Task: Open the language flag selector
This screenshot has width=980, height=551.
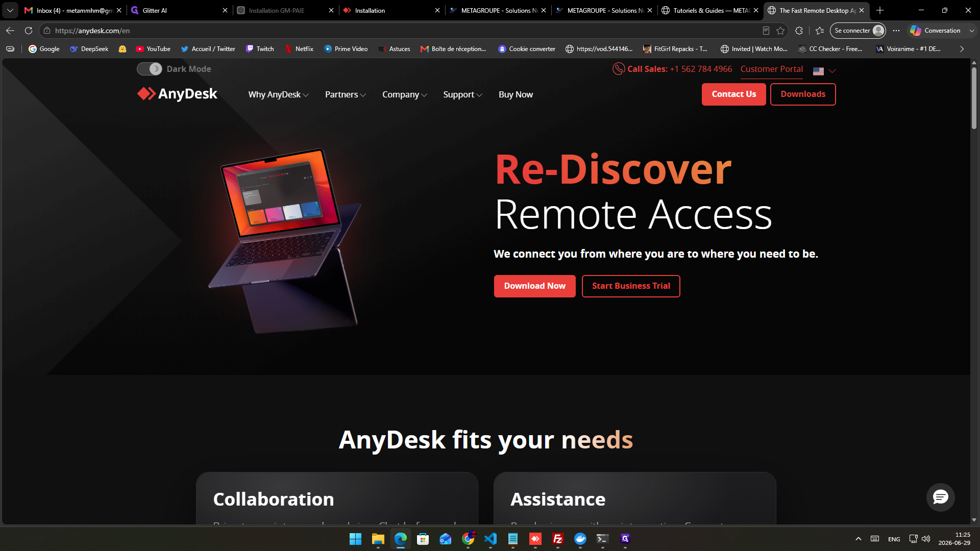Action: pos(824,71)
